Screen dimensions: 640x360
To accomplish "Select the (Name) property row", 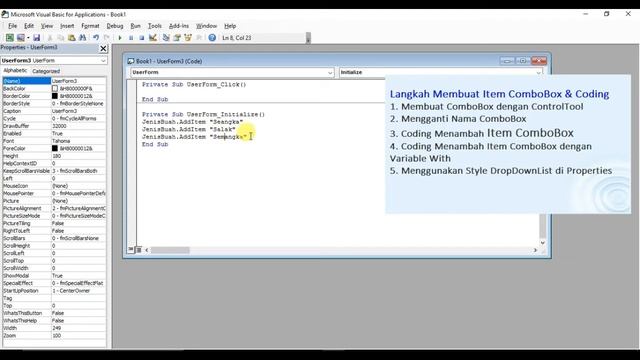I will [x=54, y=81].
